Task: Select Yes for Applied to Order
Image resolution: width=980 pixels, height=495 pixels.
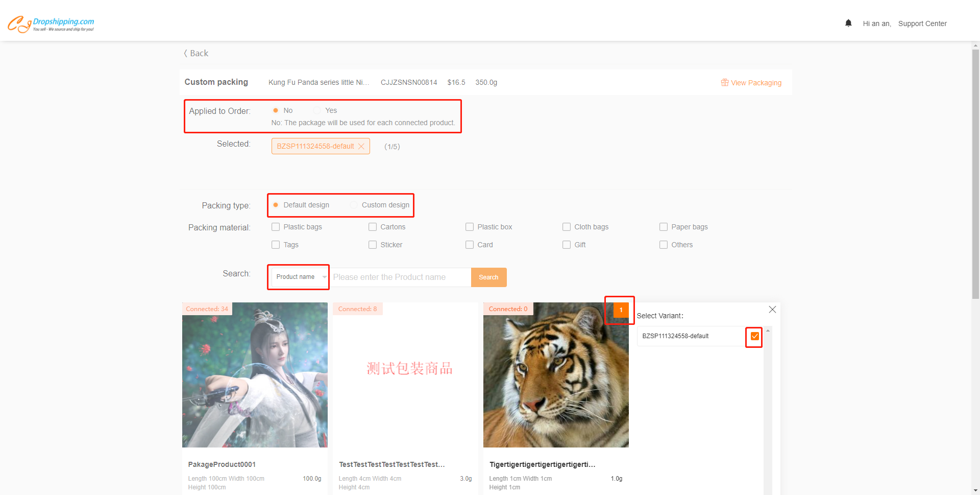Action: pyautogui.click(x=317, y=110)
